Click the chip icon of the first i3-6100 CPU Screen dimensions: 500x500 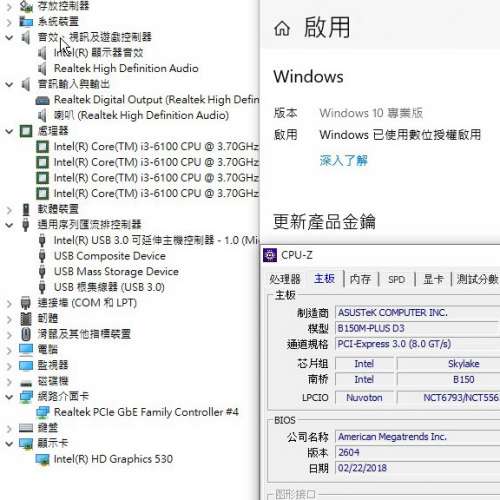pos(42,147)
